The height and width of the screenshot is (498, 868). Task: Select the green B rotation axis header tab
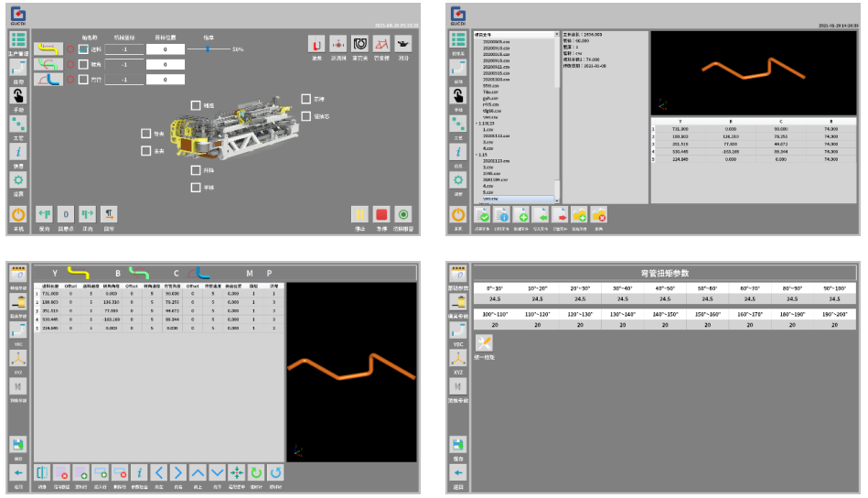point(138,273)
